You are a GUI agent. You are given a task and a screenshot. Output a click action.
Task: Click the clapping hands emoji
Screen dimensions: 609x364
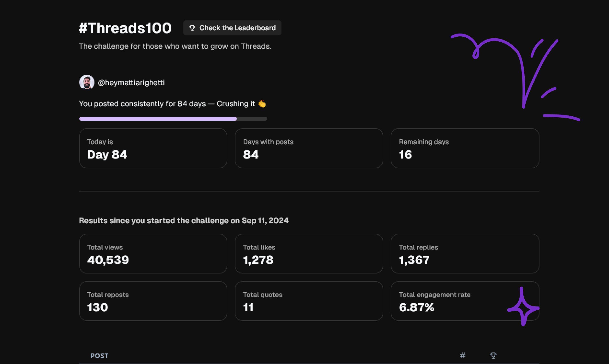pyautogui.click(x=262, y=103)
